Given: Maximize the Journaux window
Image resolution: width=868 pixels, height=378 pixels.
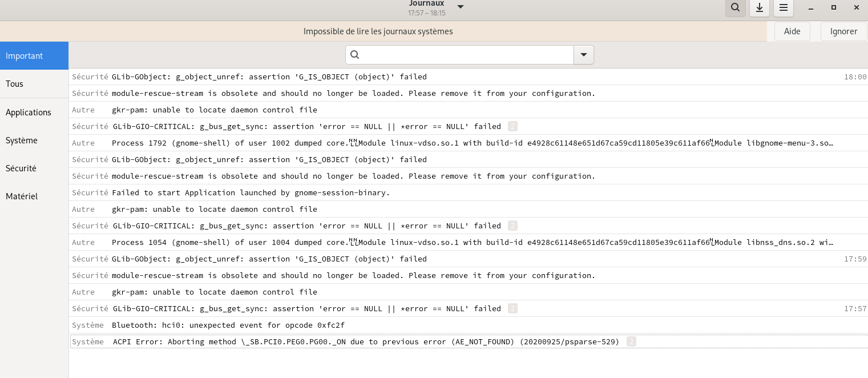Looking at the screenshot, I should [x=834, y=7].
